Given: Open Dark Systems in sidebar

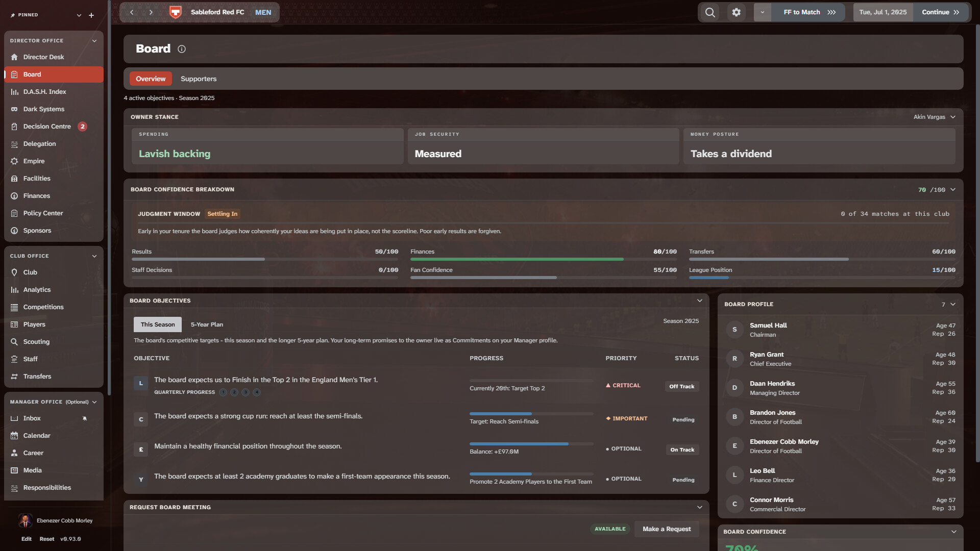Looking at the screenshot, I should click(54, 109).
